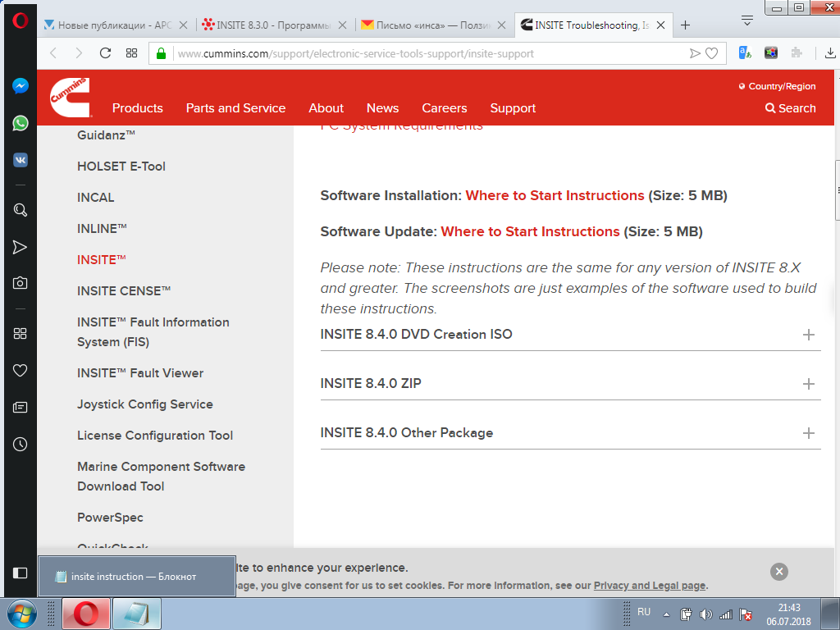Go forward to next page
This screenshot has width=840, height=630.
pos(79,53)
